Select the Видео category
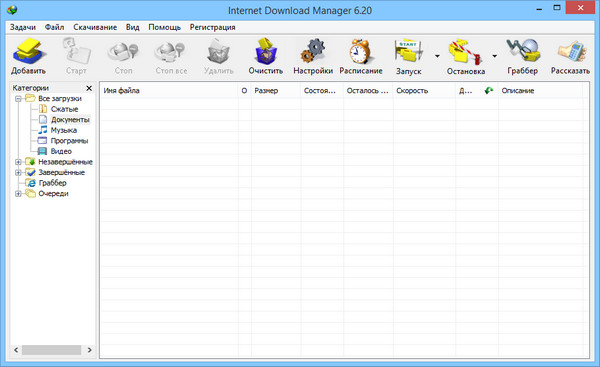The height and width of the screenshot is (367, 600). (x=61, y=151)
